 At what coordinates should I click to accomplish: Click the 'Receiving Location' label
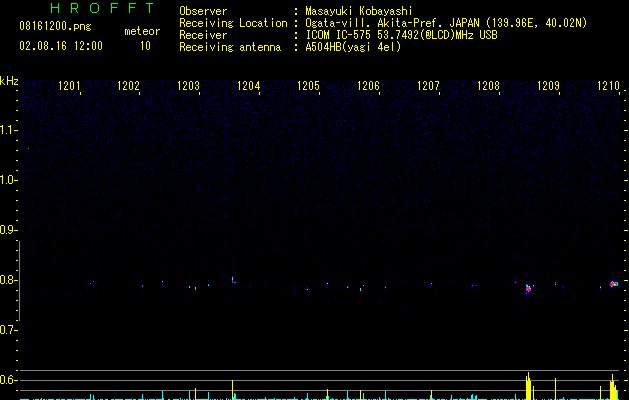coord(233,23)
